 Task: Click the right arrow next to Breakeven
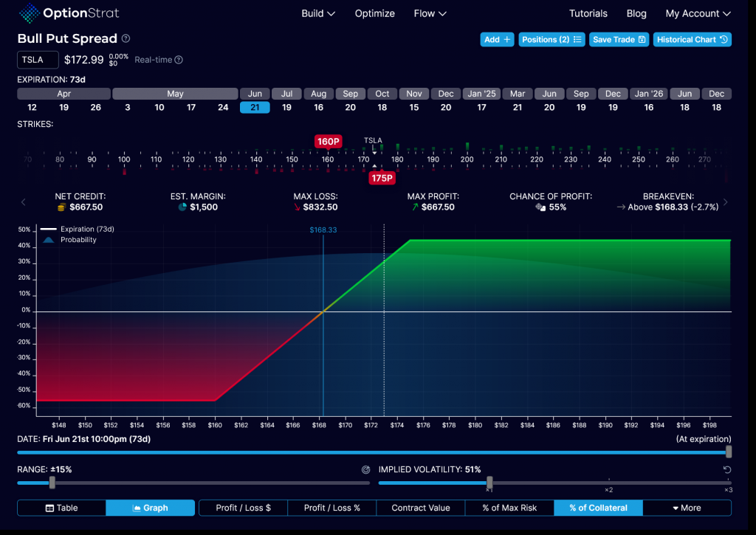(x=726, y=202)
